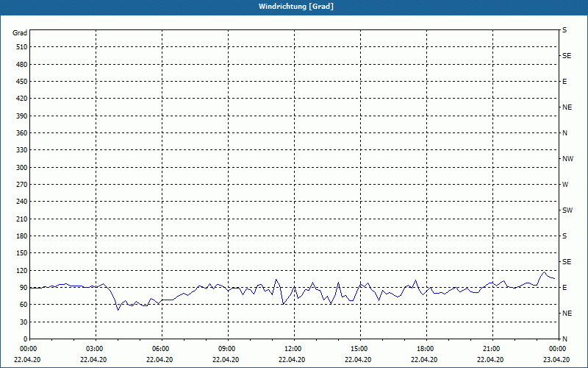Click the "E" compass label on the 450 gridline

click(x=564, y=82)
